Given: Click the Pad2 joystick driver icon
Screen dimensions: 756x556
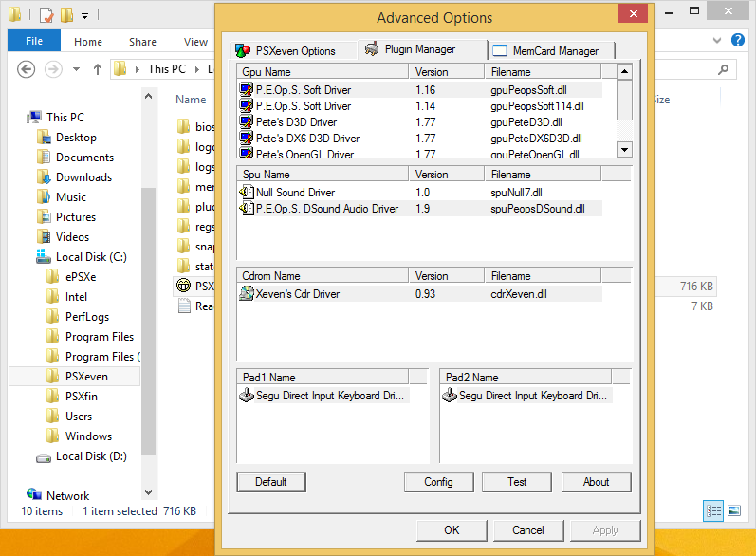Looking at the screenshot, I should 450,395.
